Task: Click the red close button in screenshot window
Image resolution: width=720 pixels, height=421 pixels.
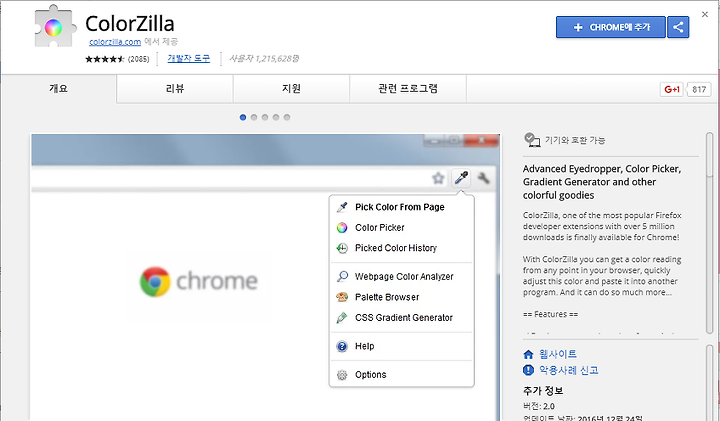Action: tap(481, 140)
